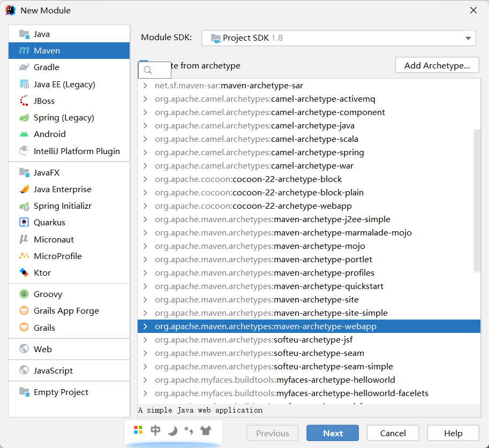Click the Grails icon
Screen dimensions: 489x448
24,328
